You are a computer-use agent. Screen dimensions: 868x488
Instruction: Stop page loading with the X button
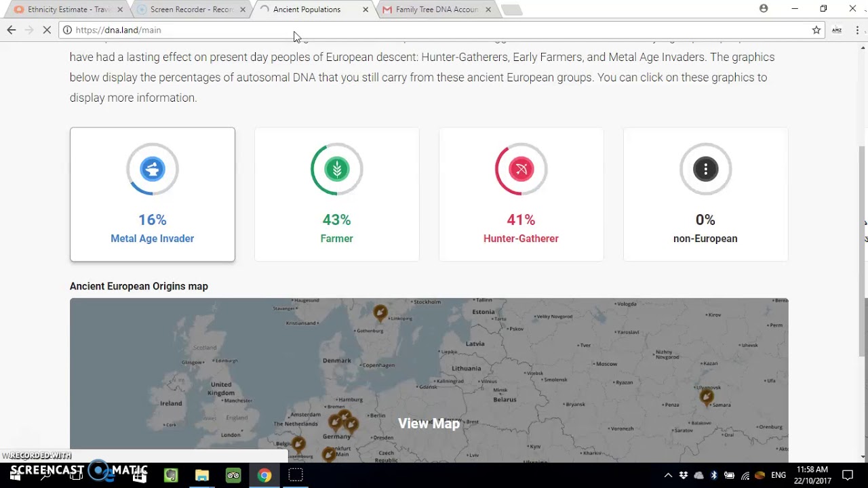(x=45, y=30)
